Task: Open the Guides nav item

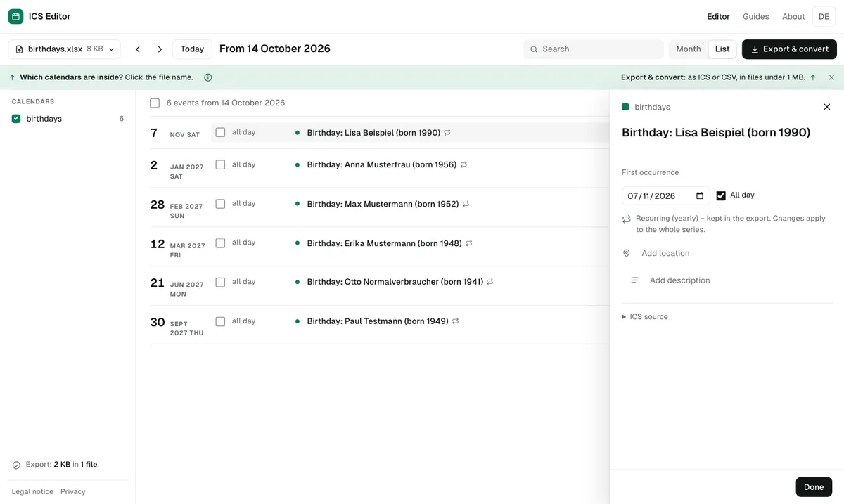Action: [756, 16]
